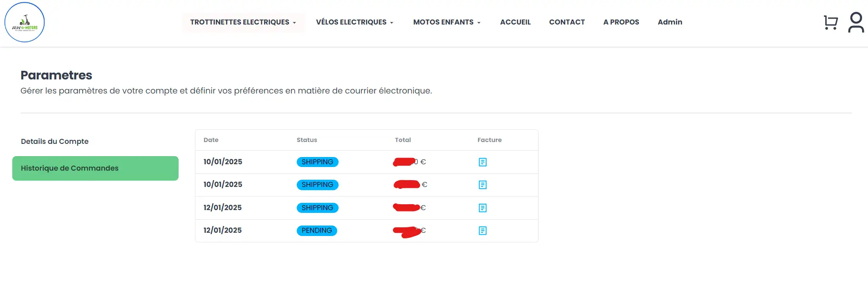View invoice for 12/01/2025 shipping order
The image size is (868, 285).
pyautogui.click(x=483, y=208)
